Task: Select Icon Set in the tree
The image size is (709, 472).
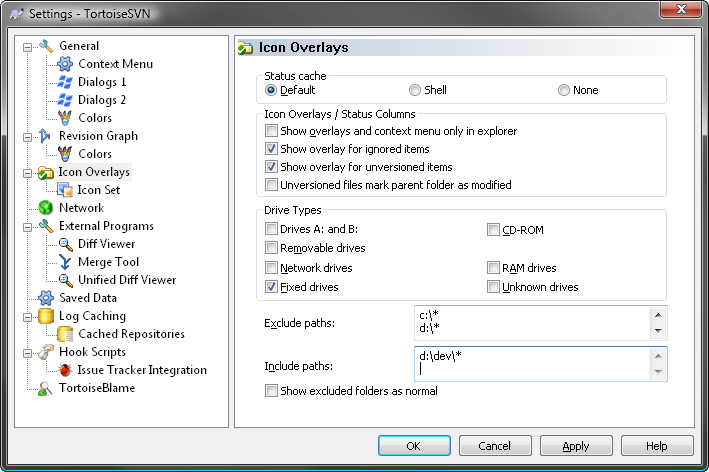Action: [x=99, y=190]
